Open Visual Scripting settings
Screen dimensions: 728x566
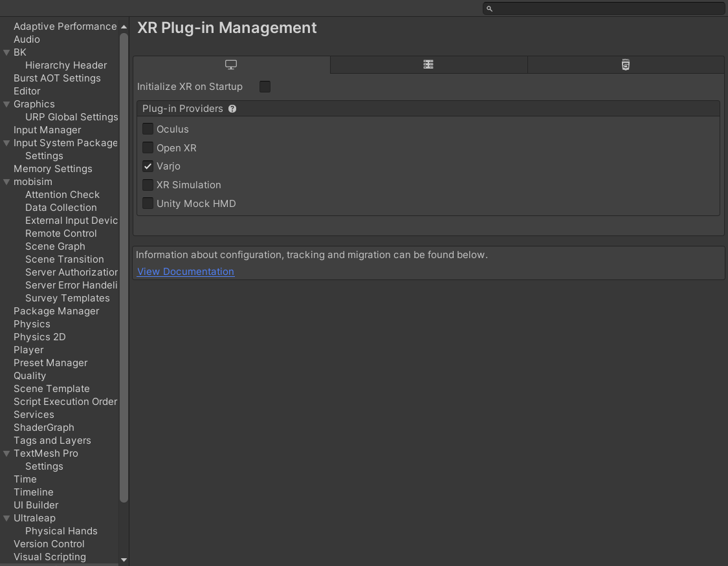coord(50,557)
